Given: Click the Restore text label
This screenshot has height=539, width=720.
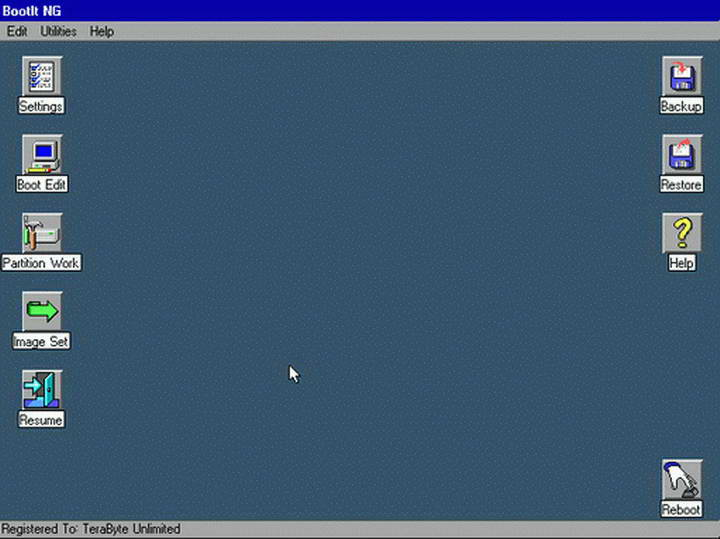Looking at the screenshot, I should click(681, 185).
